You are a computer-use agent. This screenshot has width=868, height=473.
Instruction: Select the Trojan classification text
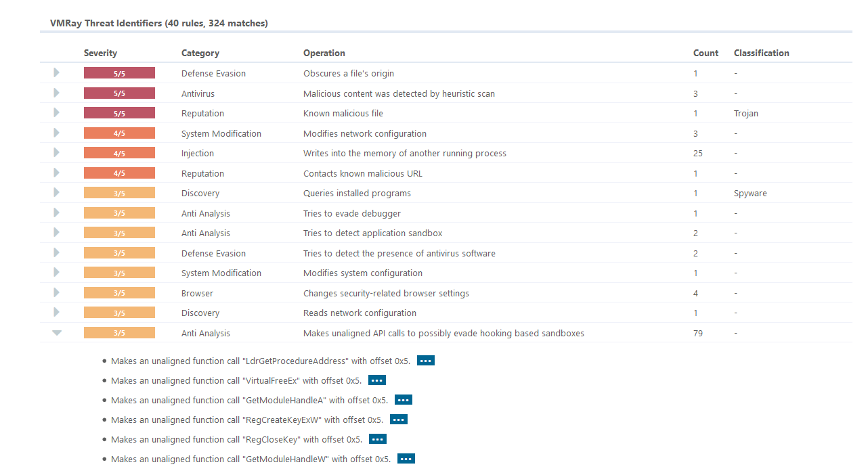point(746,113)
